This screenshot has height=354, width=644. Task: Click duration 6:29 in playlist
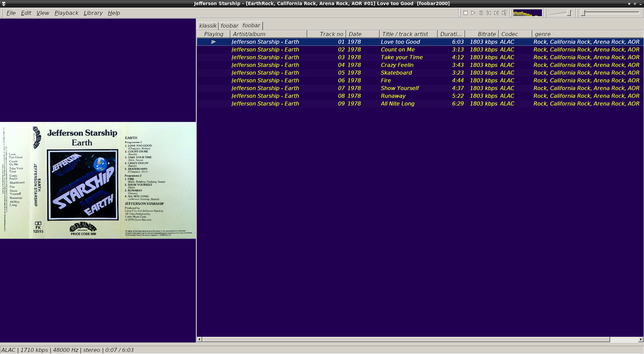458,103
